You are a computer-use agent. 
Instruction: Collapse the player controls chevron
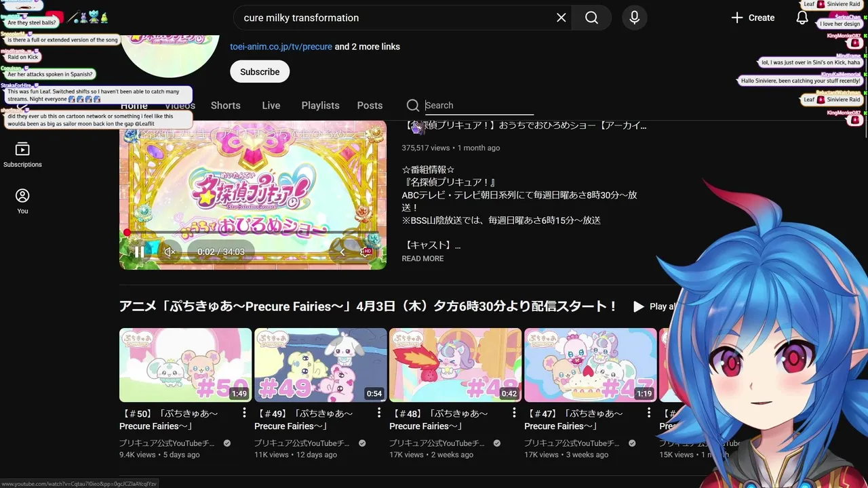[x=342, y=252]
